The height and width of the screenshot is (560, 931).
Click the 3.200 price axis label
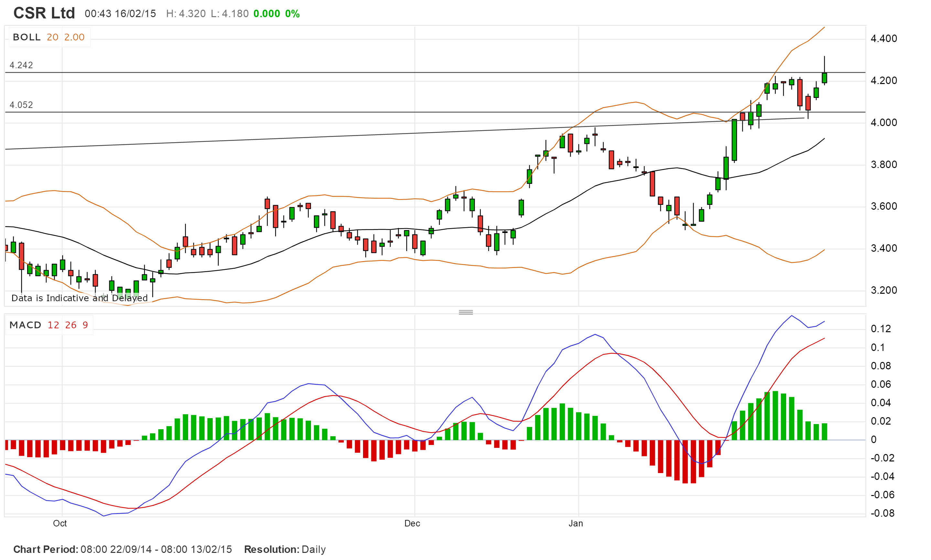[x=883, y=290]
